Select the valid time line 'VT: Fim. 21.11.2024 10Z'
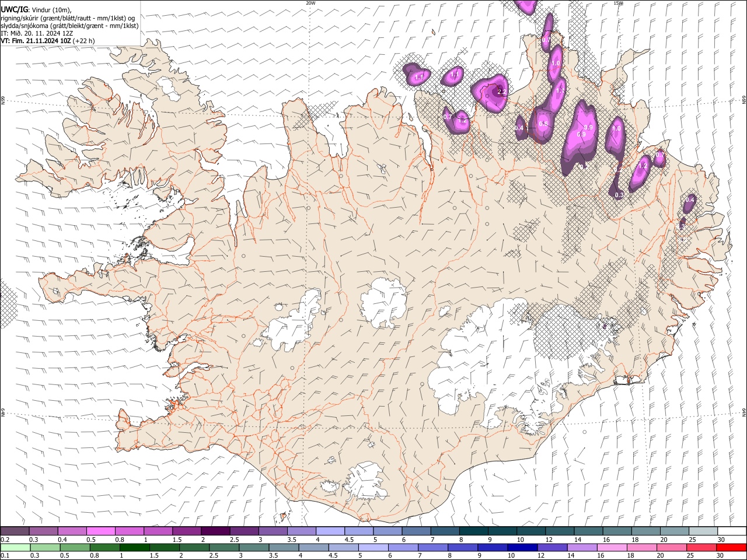 coord(36,41)
